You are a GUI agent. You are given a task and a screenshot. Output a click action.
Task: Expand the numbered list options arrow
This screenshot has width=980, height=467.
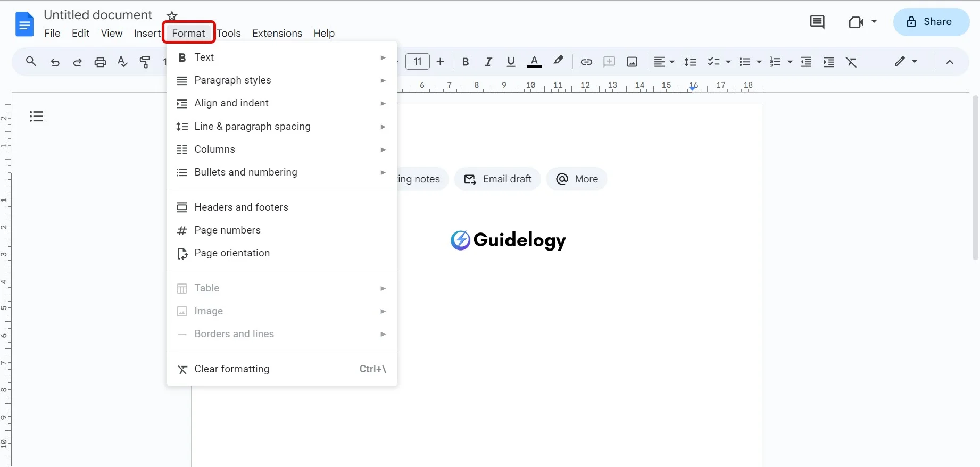(790, 62)
